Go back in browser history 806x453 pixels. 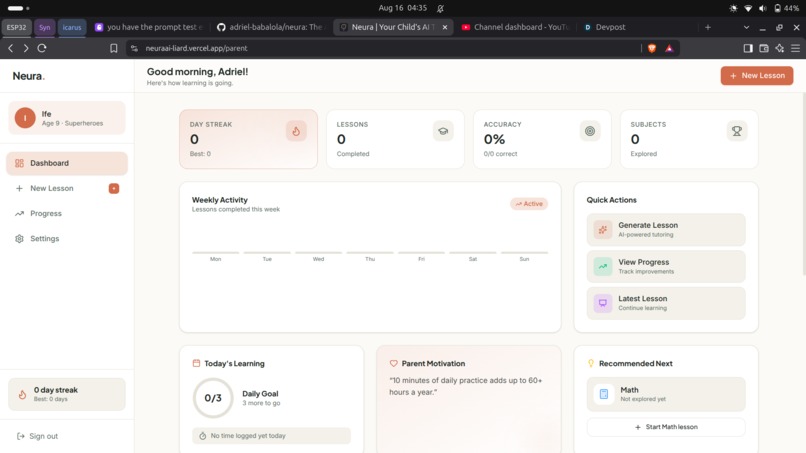point(11,48)
